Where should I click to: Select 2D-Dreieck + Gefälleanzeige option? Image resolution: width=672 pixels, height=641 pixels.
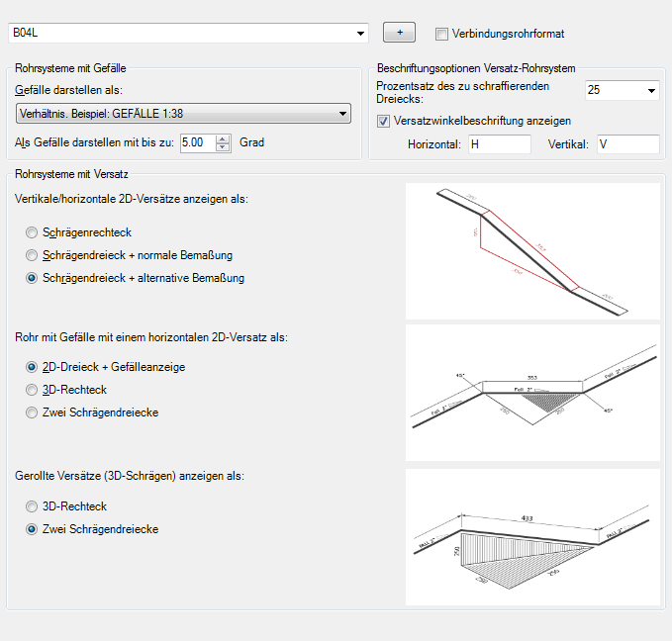pos(32,367)
